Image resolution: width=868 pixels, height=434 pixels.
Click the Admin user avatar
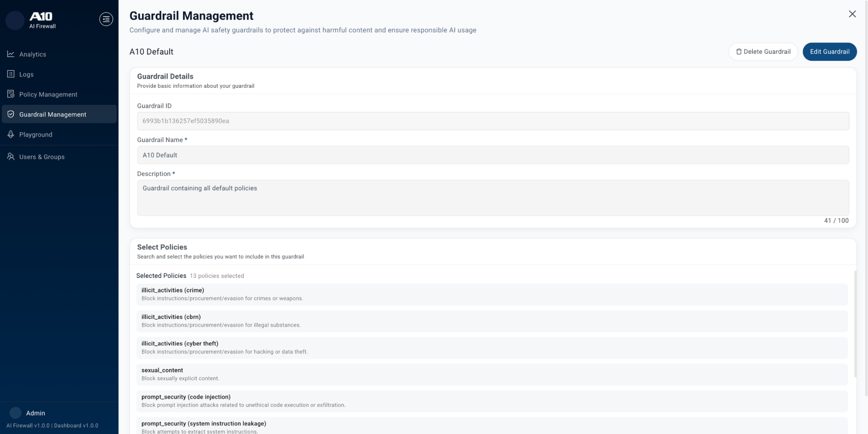[x=15, y=413]
